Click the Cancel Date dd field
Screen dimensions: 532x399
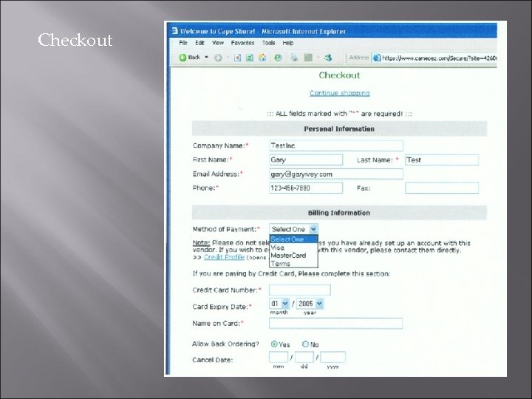304,357
